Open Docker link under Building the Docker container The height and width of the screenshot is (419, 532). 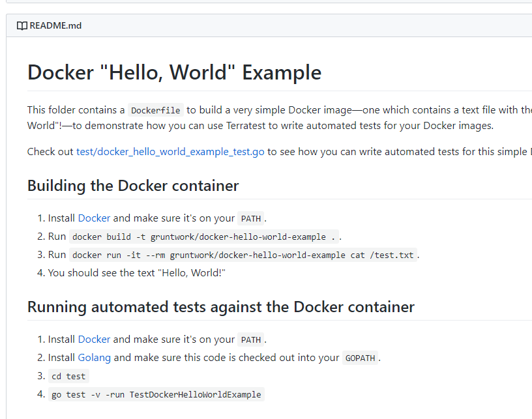(x=94, y=218)
